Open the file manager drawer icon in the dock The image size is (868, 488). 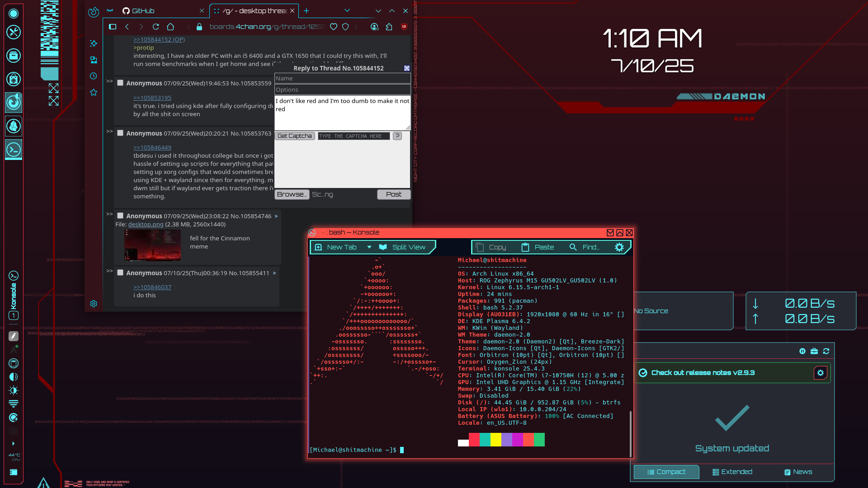pos(14,56)
